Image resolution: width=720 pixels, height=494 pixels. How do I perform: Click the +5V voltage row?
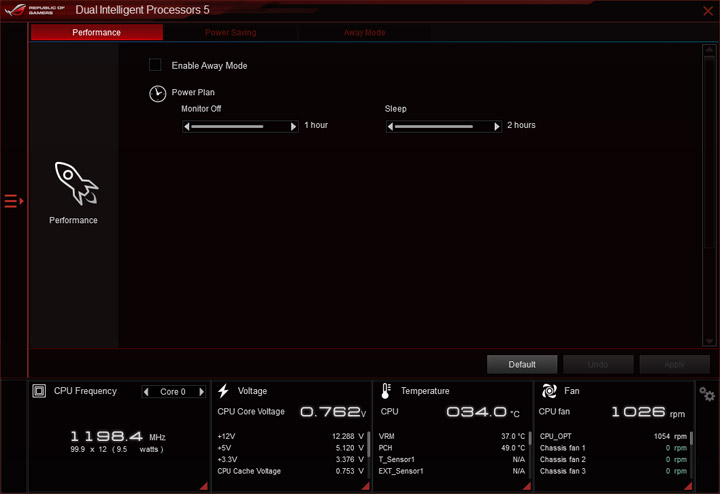tap(291, 448)
